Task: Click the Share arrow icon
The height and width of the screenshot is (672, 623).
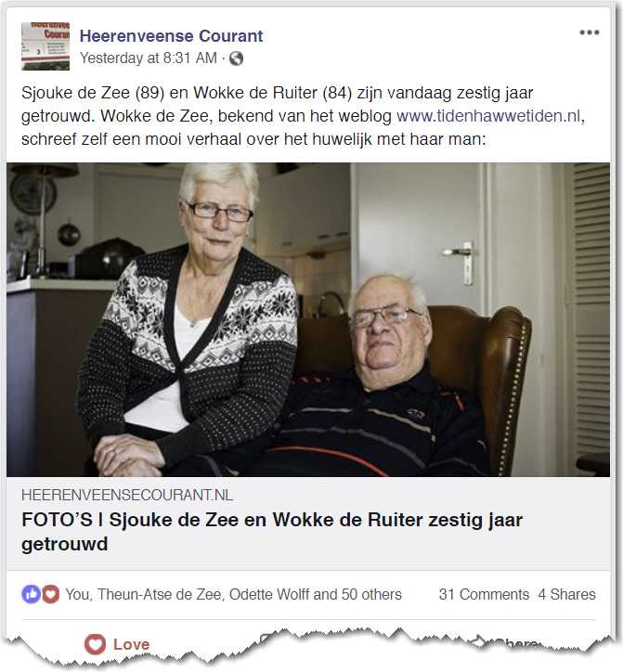Action: click(x=478, y=641)
